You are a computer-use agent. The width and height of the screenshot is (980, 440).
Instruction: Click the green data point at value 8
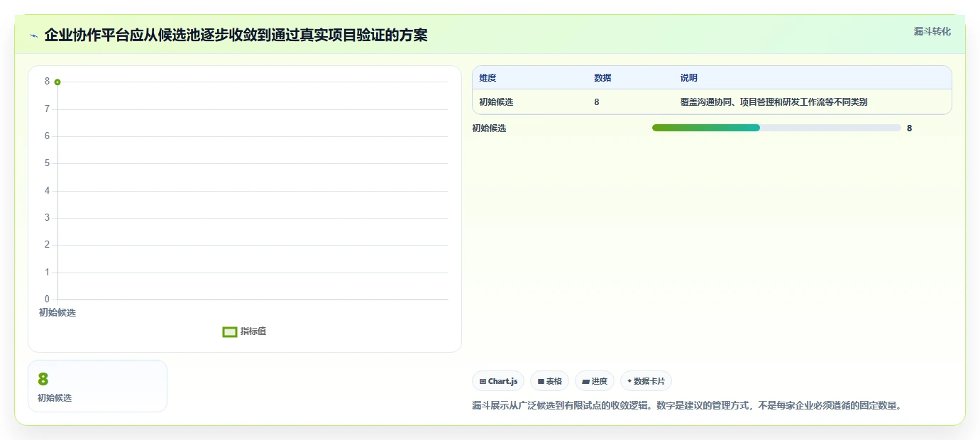click(57, 82)
